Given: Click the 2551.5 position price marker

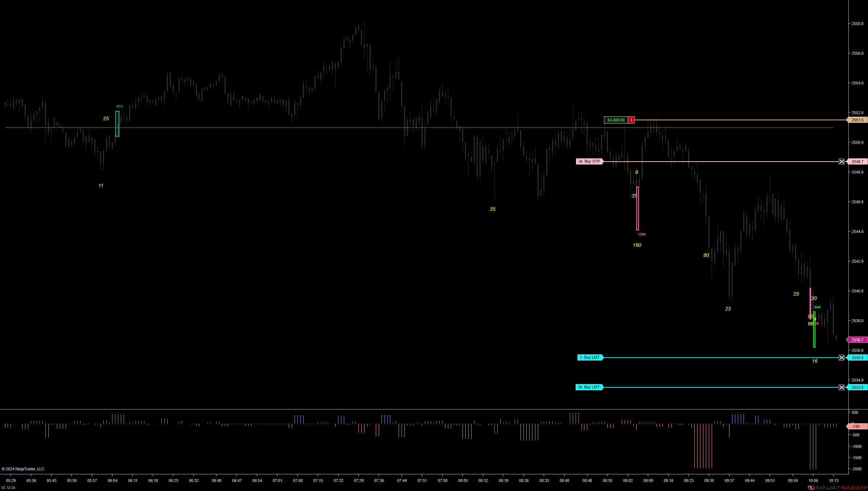Looking at the screenshot, I should pos(857,120).
